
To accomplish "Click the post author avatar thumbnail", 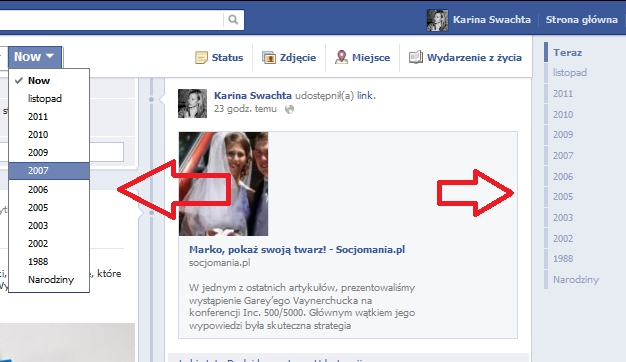I will pyautogui.click(x=192, y=103).
